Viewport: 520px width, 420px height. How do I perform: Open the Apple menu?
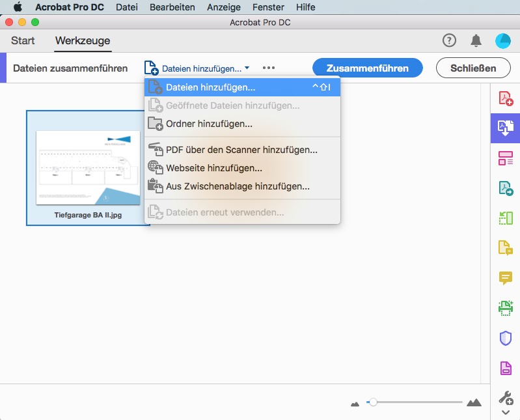[x=18, y=7]
